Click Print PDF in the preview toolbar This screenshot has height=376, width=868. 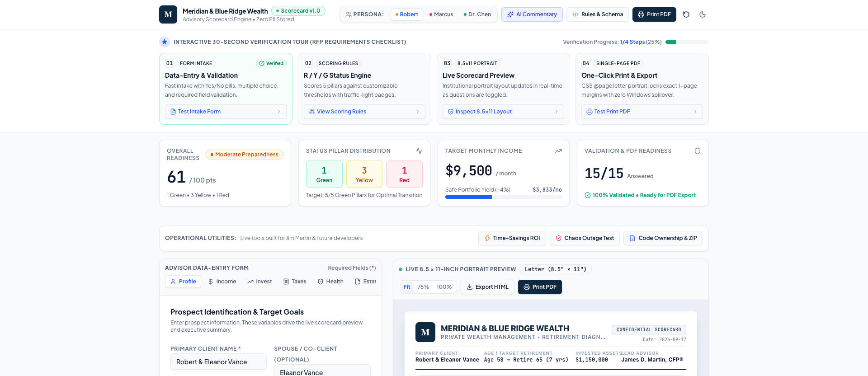540,287
